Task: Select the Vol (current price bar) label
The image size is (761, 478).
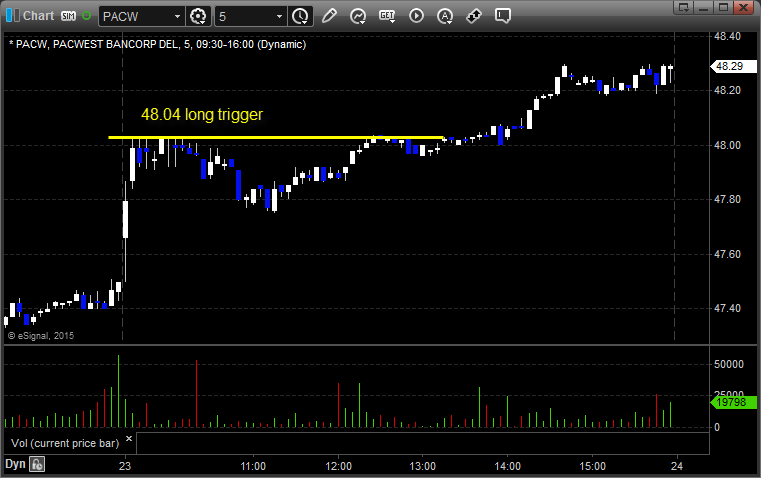Action: [x=65, y=443]
